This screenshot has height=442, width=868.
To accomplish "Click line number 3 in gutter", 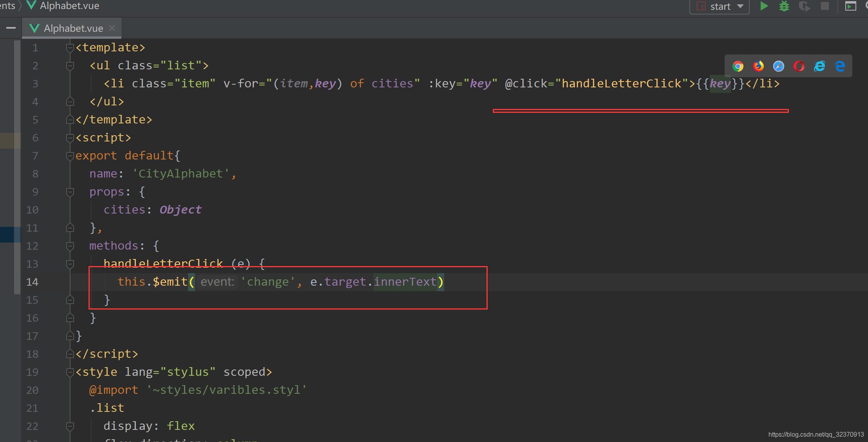I will (35, 84).
